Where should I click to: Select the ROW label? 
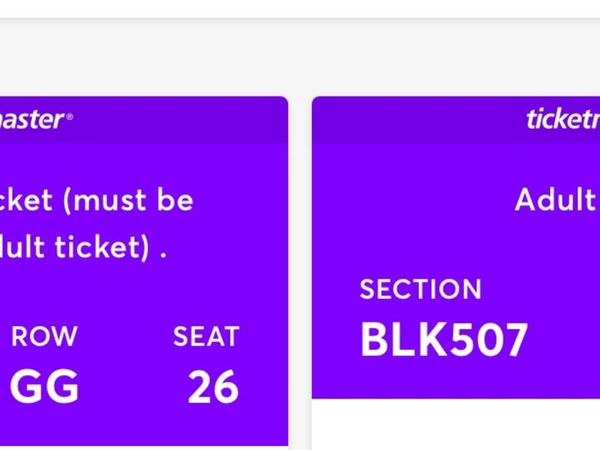(x=44, y=337)
